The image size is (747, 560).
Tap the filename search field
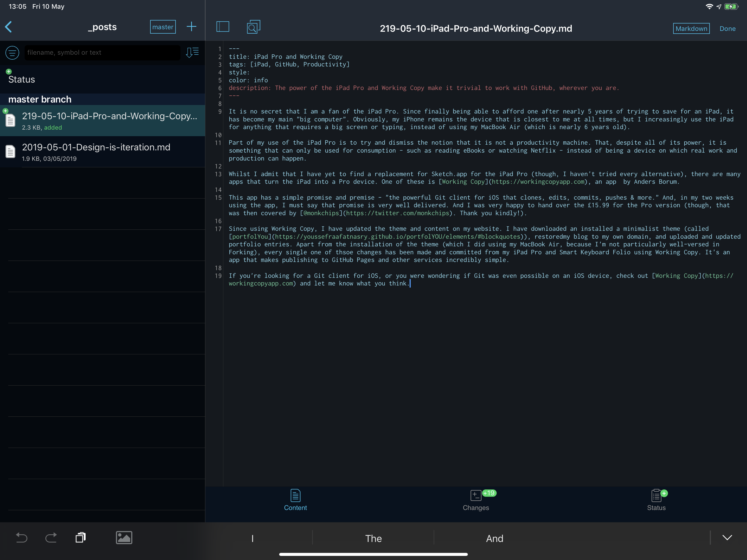pos(102,52)
